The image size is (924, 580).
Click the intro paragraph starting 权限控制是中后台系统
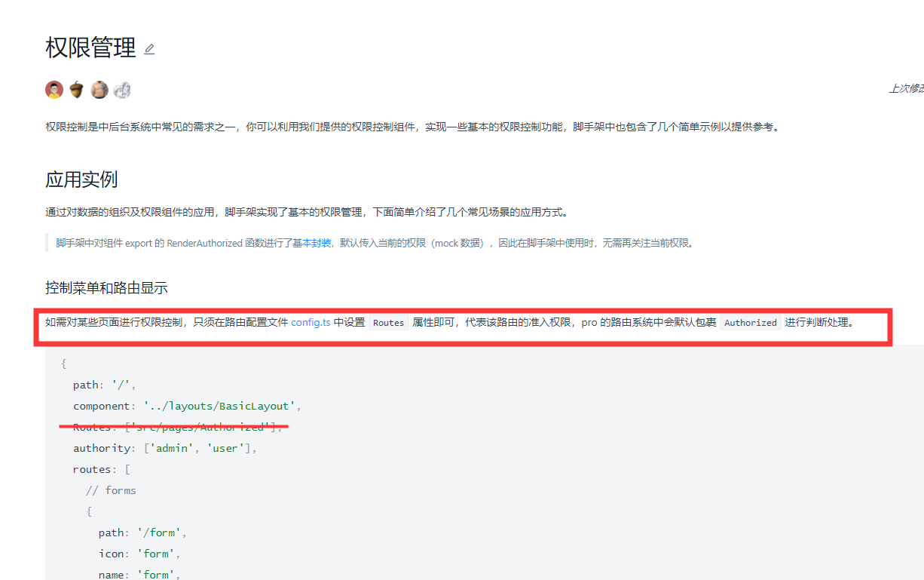coord(413,127)
